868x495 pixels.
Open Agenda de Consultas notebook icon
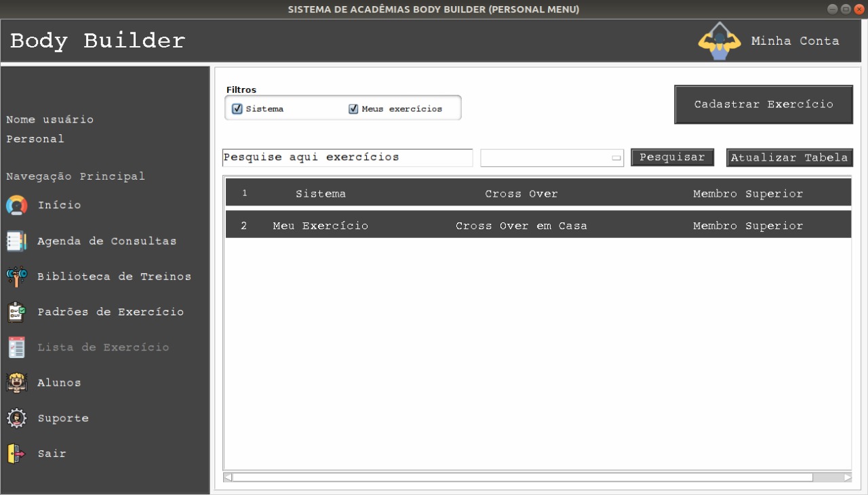click(17, 241)
